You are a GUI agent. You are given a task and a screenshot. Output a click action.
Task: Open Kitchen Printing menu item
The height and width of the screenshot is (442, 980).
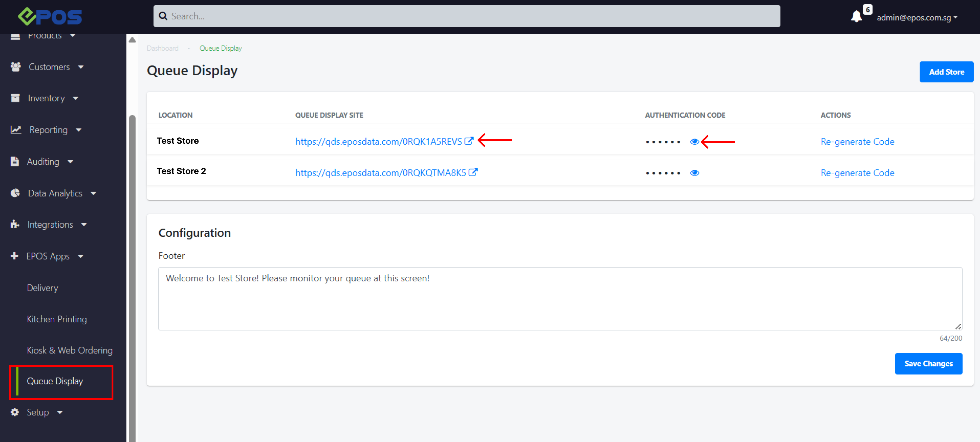(57, 319)
